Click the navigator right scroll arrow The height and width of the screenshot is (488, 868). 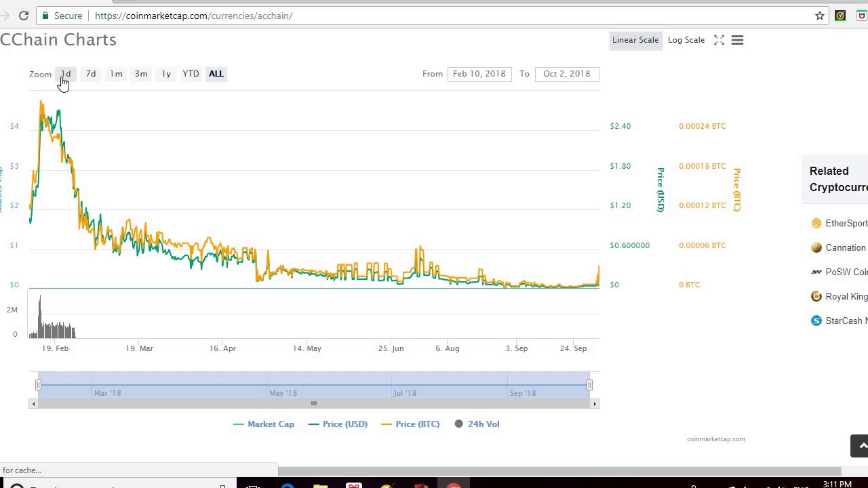[595, 403]
